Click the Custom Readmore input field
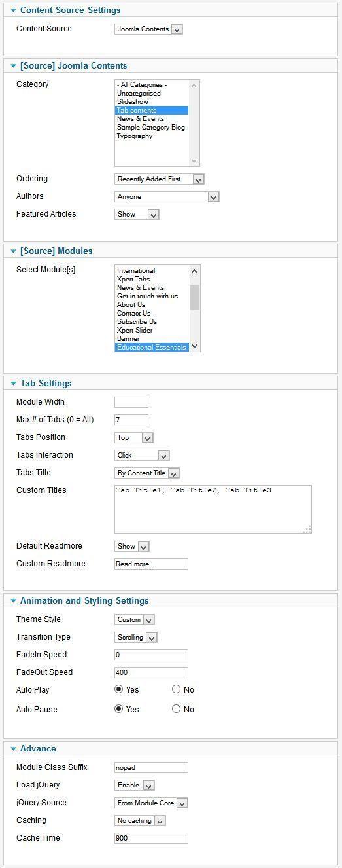Viewport: 342px width, 868px height. (x=151, y=564)
